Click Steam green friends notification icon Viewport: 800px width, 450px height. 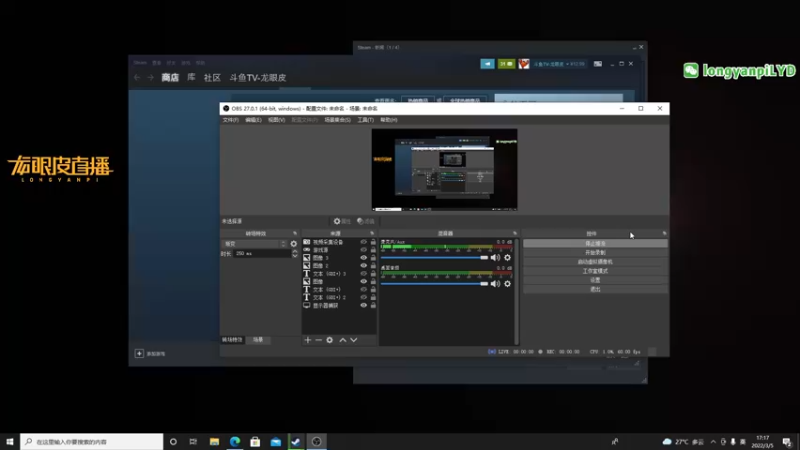pyautogui.click(x=506, y=64)
